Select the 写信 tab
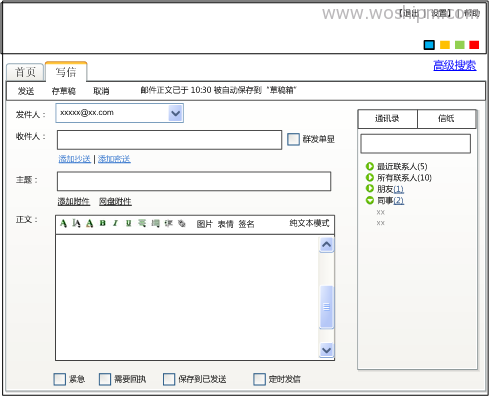The width and height of the screenshot is (489, 396). coord(66,72)
